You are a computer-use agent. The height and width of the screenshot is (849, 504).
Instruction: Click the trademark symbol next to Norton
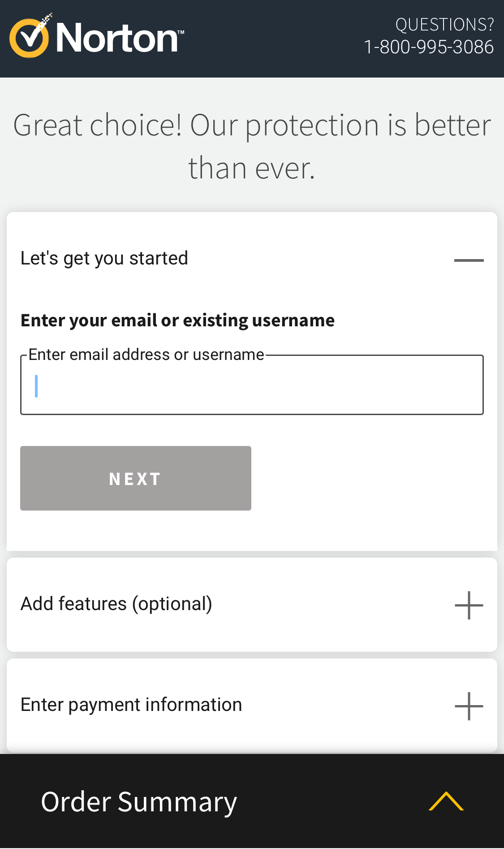(181, 31)
